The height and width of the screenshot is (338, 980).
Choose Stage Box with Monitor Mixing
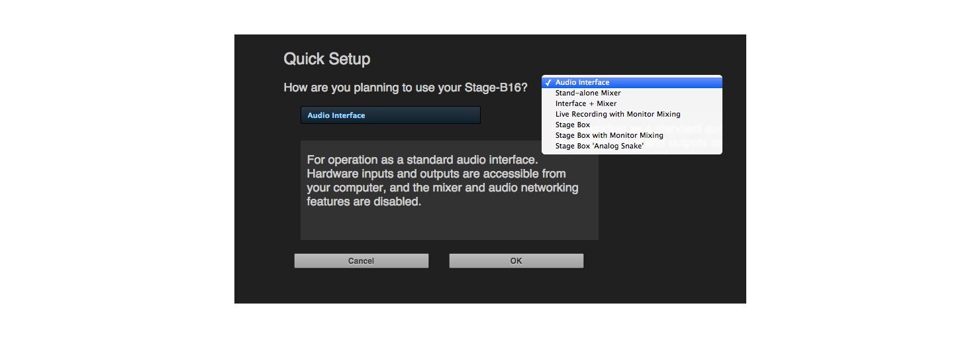click(x=609, y=135)
